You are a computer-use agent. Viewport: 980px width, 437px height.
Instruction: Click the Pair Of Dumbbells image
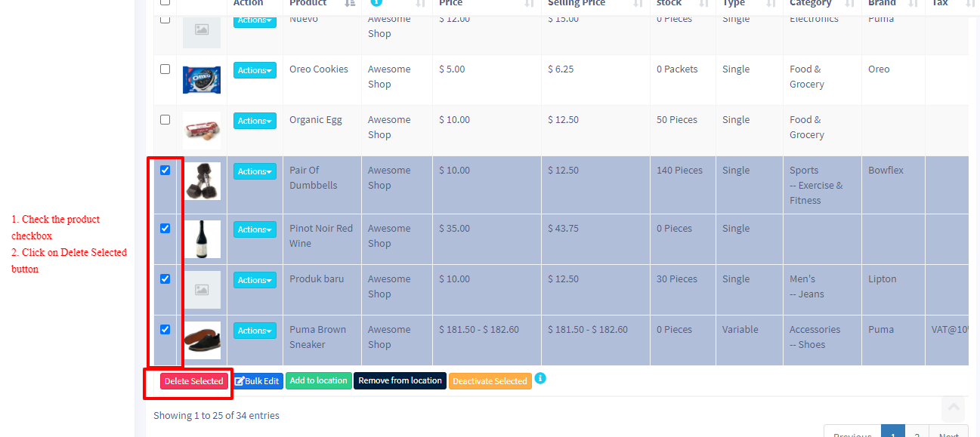pos(202,181)
